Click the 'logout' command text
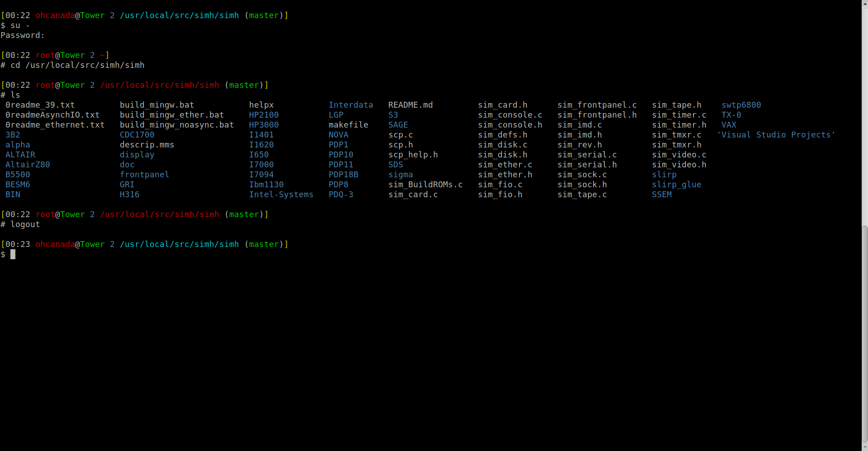Image resolution: width=868 pixels, height=451 pixels. (25, 224)
